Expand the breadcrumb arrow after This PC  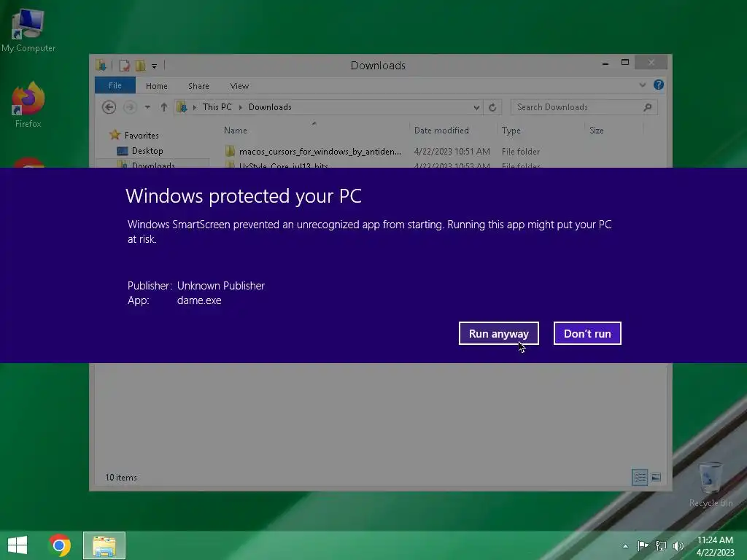click(x=240, y=107)
